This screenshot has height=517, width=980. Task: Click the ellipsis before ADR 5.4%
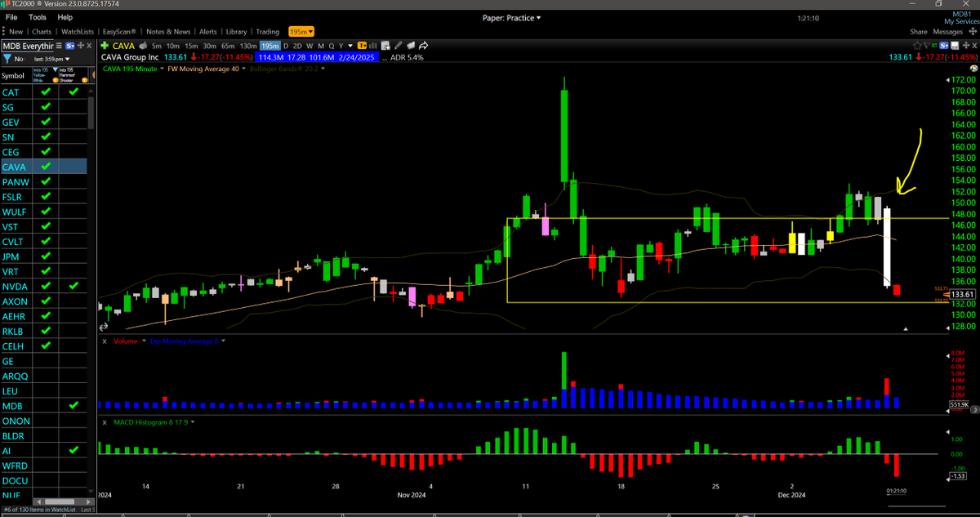pyautogui.click(x=385, y=59)
